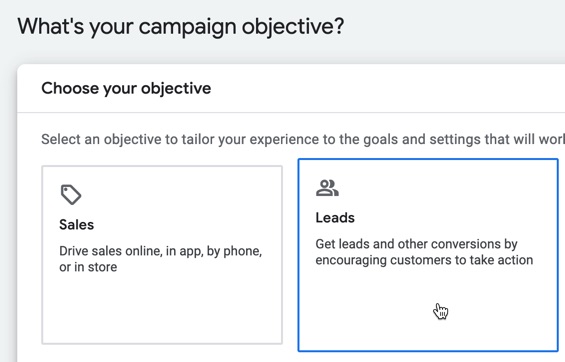Click "Get leads and other conversions by" text
The image size is (565, 362).
[x=417, y=244]
